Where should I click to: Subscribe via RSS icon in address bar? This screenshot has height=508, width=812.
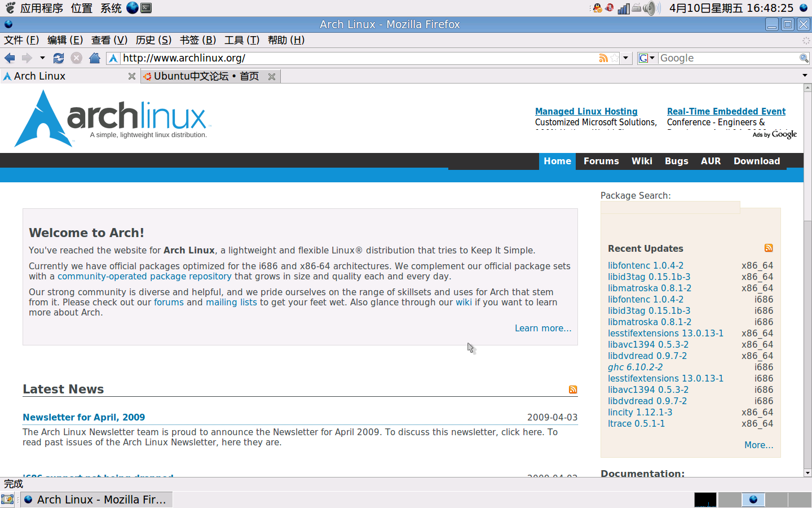(x=603, y=58)
